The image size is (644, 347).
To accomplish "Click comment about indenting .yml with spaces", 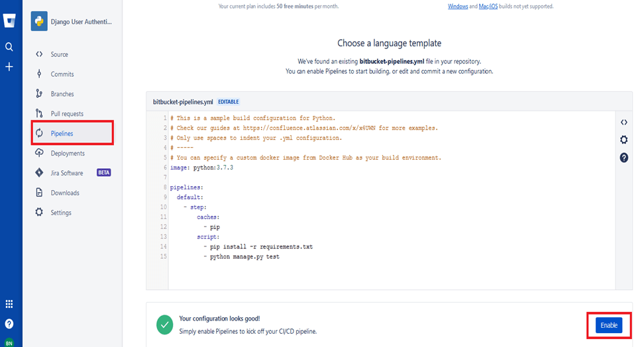I will 256,138.
